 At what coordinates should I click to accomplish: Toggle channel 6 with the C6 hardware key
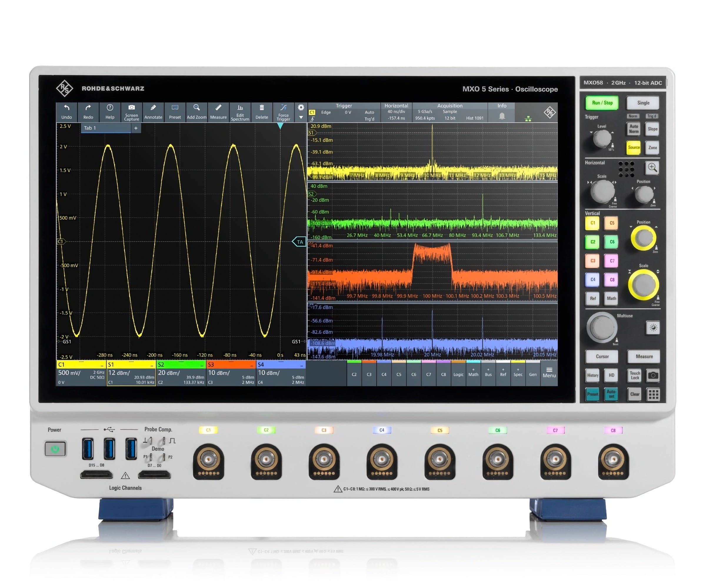pyautogui.click(x=612, y=242)
